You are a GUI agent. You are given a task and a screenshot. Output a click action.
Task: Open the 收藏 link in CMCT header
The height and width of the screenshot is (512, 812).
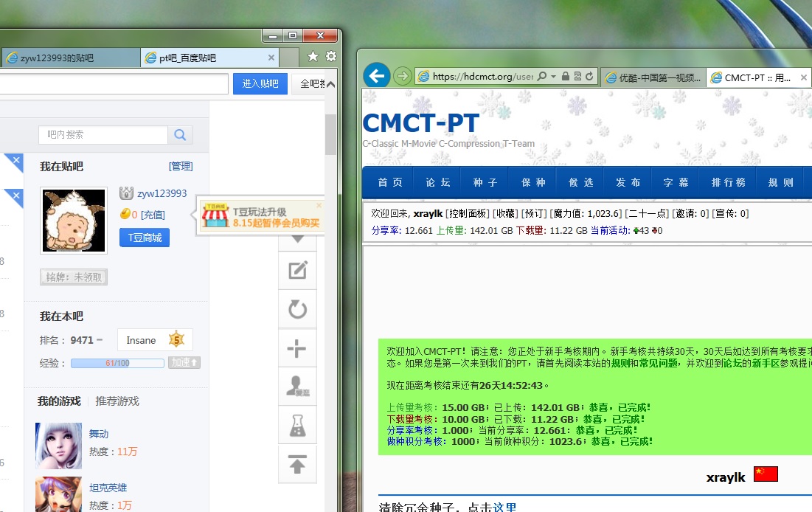[506, 213]
